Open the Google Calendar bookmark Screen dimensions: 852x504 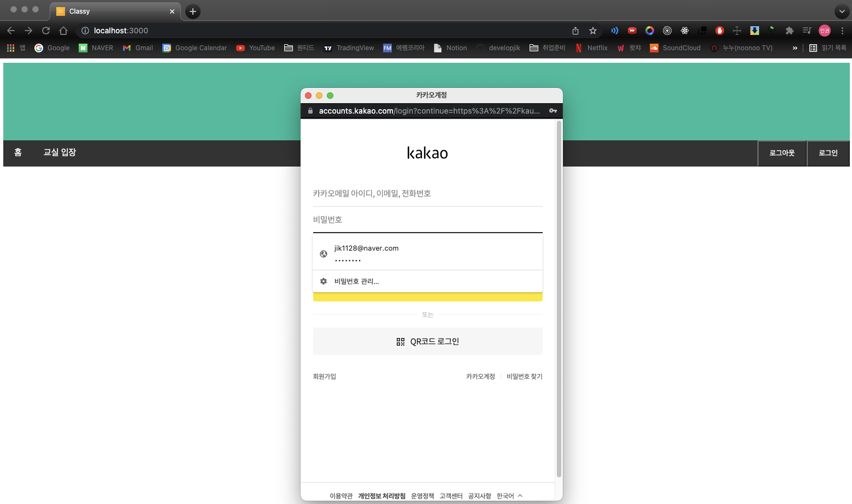[x=195, y=48]
